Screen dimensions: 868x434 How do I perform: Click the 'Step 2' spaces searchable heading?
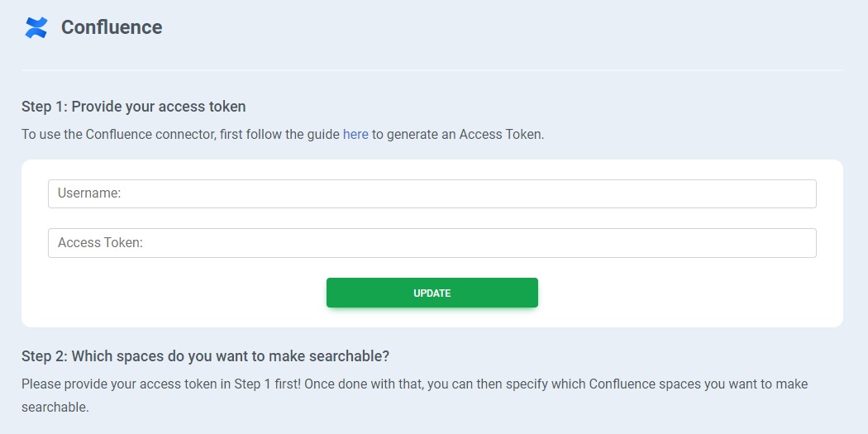(x=205, y=356)
